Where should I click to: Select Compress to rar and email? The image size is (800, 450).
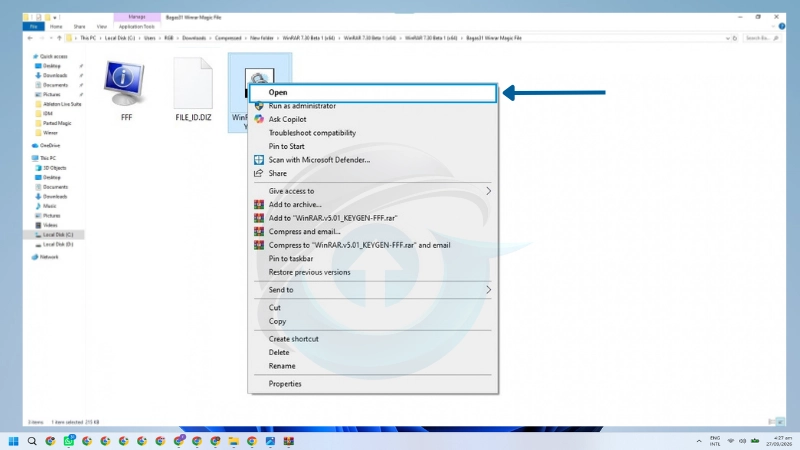click(373, 245)
